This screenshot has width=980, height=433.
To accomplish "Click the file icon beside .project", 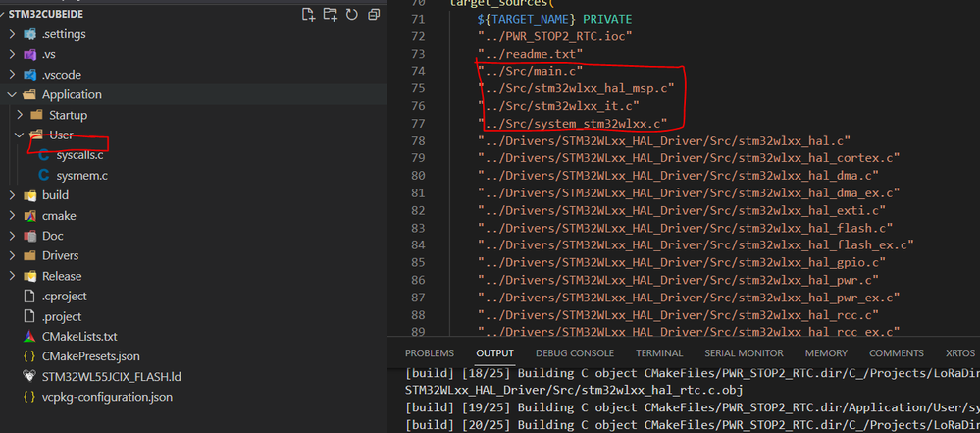I will (28, 316).
